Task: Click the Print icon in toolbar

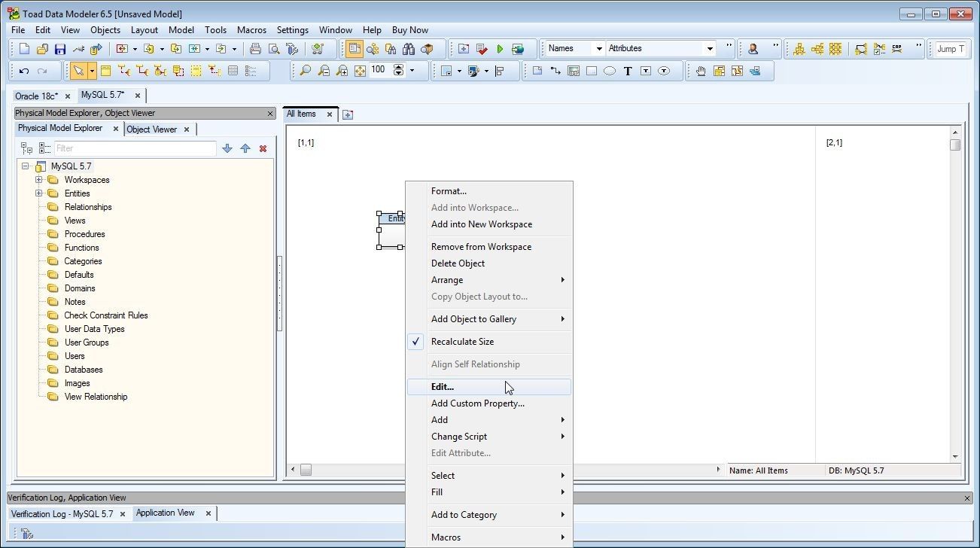Action: click(x=255, y=49)
